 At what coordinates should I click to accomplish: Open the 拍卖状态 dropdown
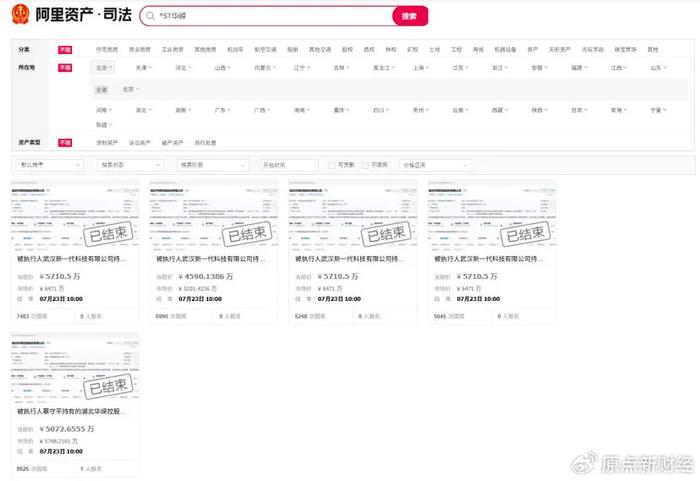pos(130,165)
